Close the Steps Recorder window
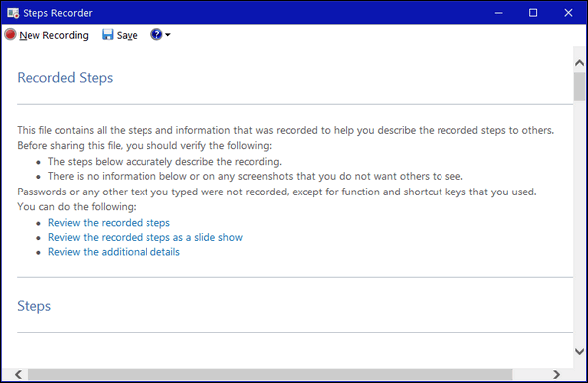The image size is (588, 383). (568, 13)
